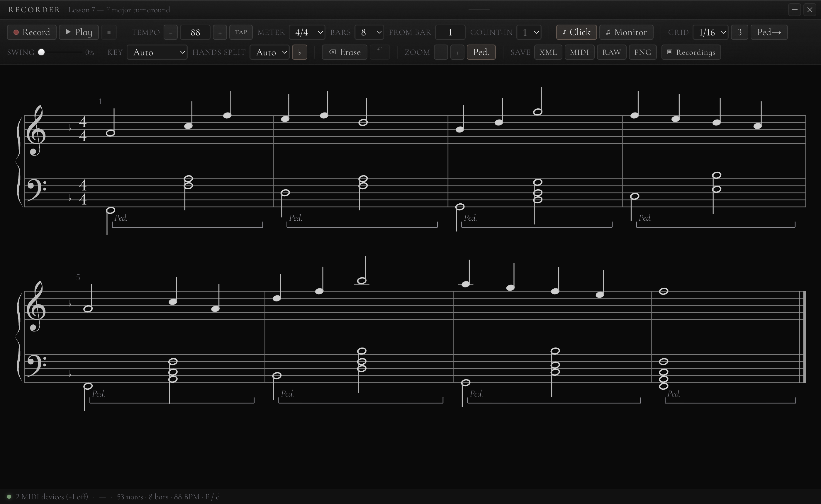
Task: Select the four-note bass chord in bar 8
Action: 664,374
